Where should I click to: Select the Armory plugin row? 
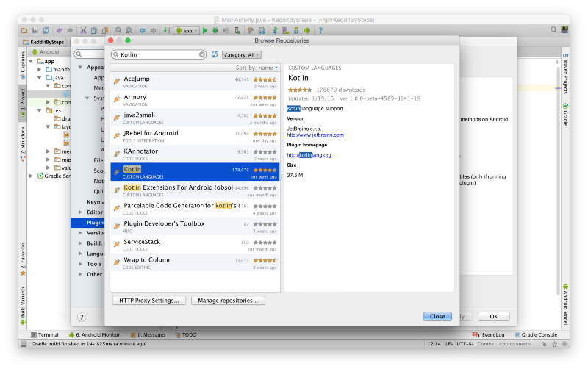click(195, 100)
